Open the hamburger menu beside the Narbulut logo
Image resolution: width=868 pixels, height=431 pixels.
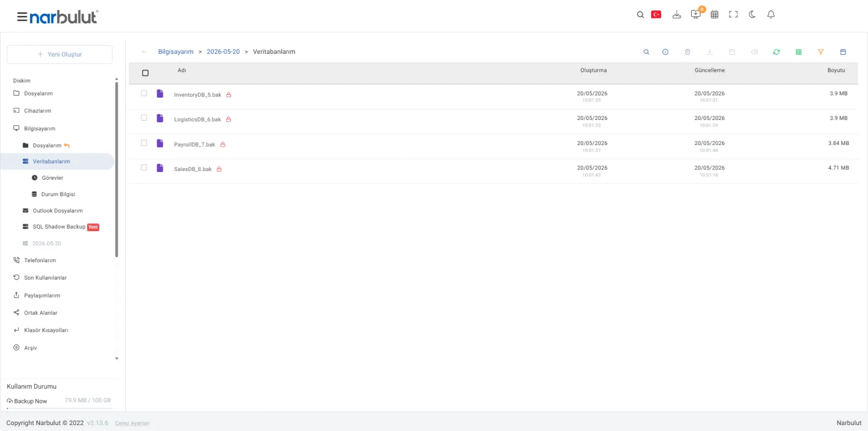22,17
